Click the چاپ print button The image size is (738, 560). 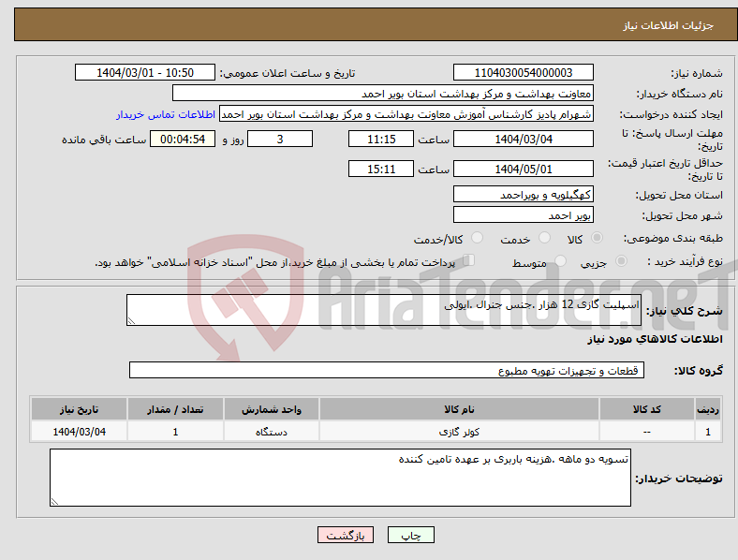click(411, 535)
